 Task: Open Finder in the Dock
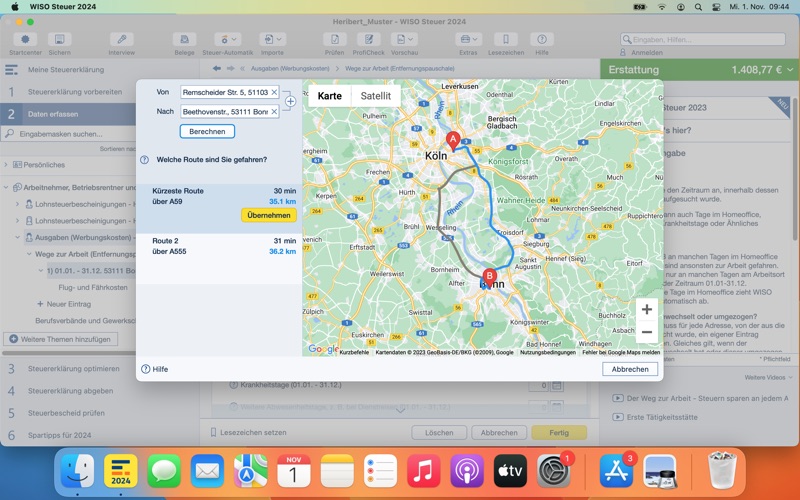[x=77, y=470]
